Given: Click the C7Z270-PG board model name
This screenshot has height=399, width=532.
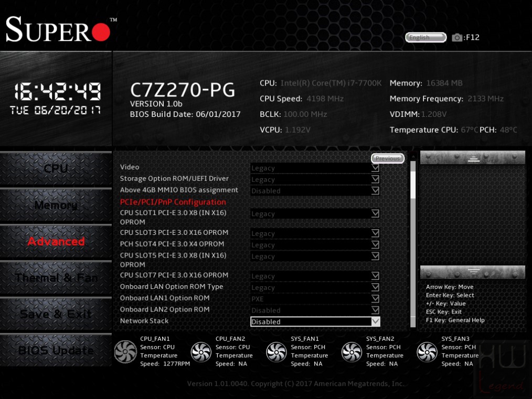Looking at the screenshot, I should coord(183,90).
